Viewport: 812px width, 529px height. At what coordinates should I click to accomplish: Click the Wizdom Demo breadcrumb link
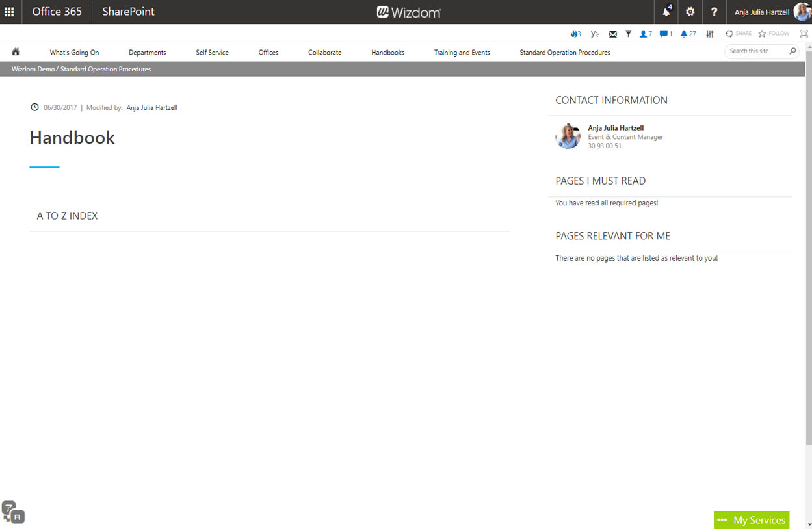click(x=33, y=69)
